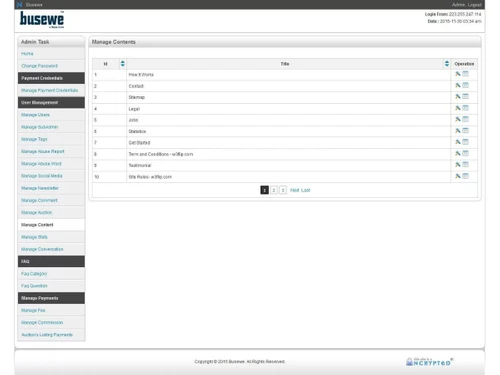Open Manage Newsletter
The height and width of the screenshot is (375, 500).
(x=40, y=188)
